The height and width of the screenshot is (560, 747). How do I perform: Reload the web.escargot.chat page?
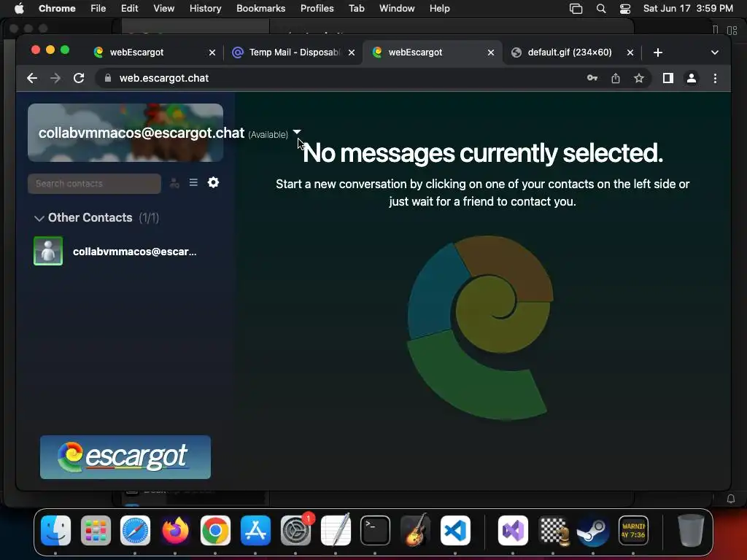pyautogui.click(x=79, y=78)
